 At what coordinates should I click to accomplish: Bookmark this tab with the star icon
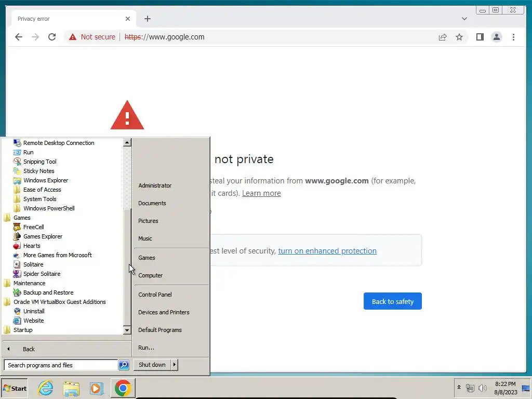(x=459, y=37)
